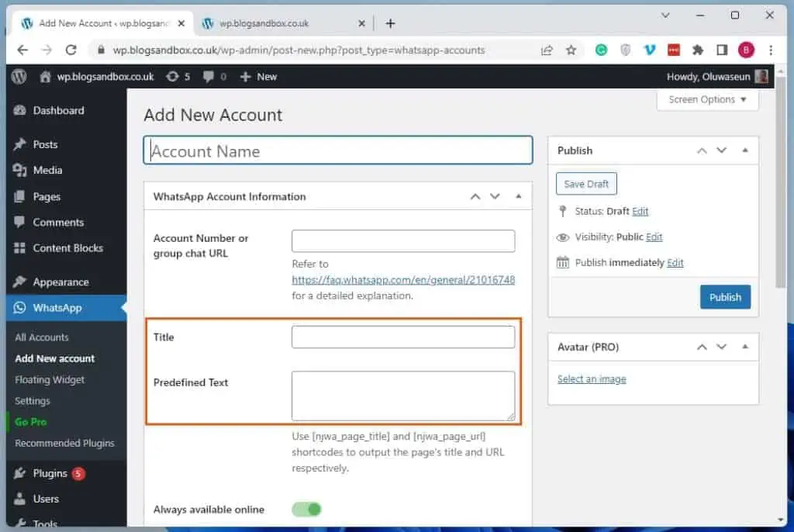Open the Screen Options dropdown
794x532 pixels.
[706, 99]
